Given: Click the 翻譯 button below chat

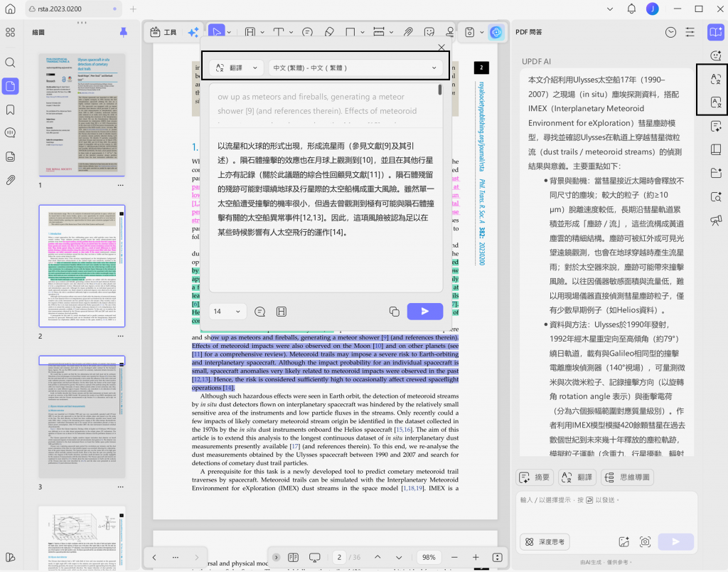Looking at the screenshot, I should (x=577, y=477).
